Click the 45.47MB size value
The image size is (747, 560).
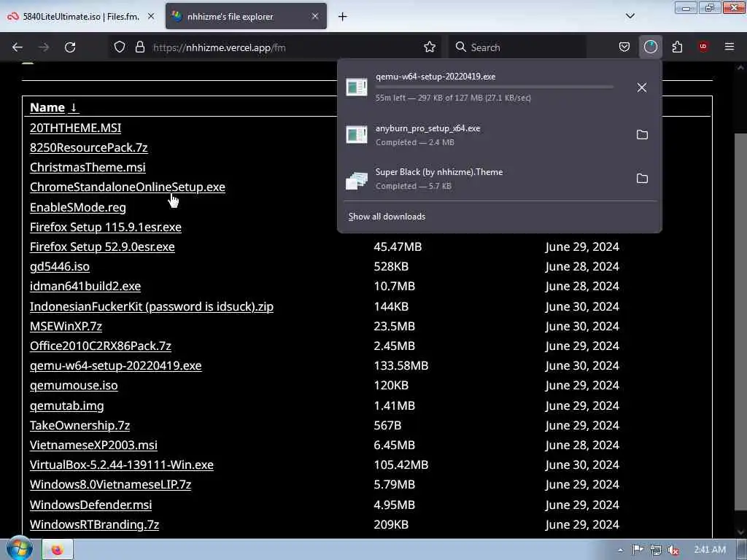398,246
